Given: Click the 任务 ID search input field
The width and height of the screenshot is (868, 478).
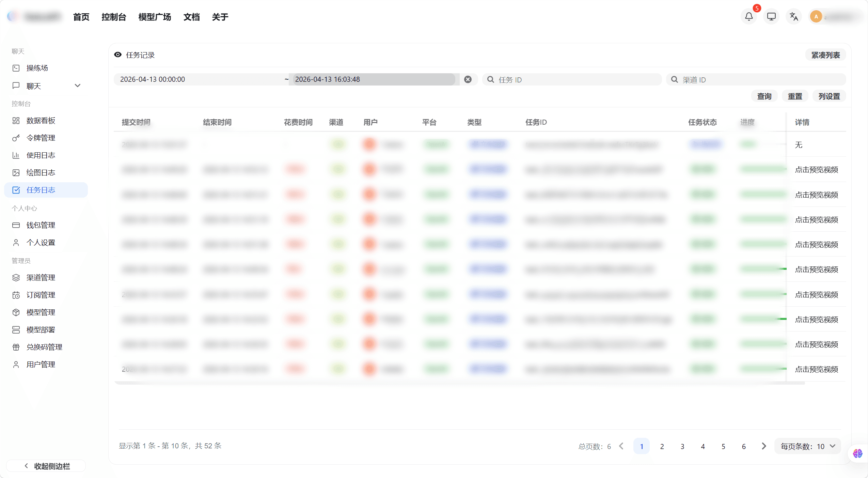Looking at the screenshot, I should tap(572, 79).
